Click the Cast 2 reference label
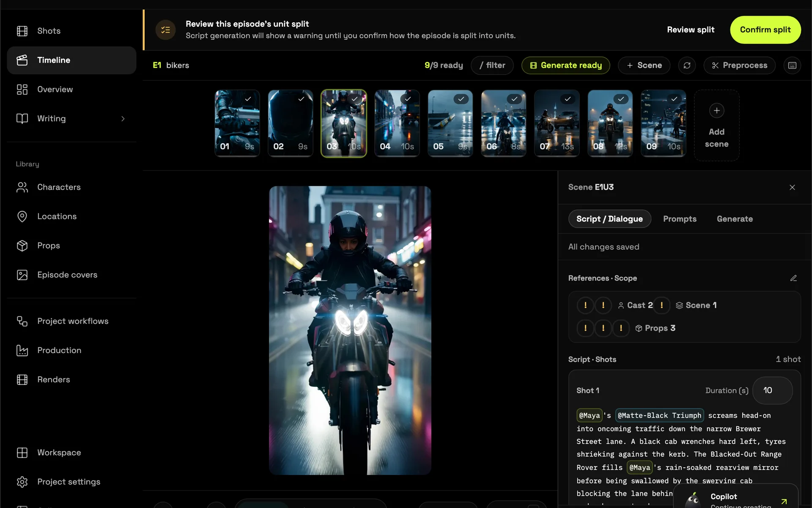Viewport: 812px width, 508px height. pyautogui.click(x=635, y=305)
